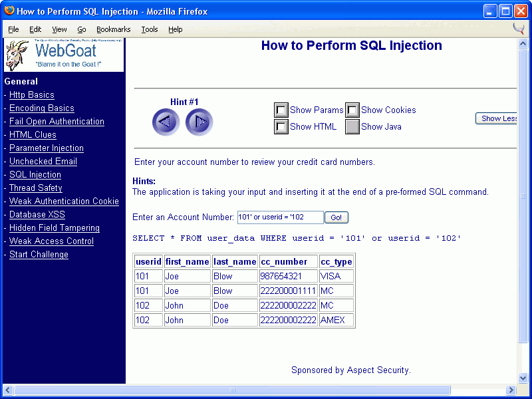Check the Show Cookies checkbox
The image size is (532, 399).
(352, 110)
